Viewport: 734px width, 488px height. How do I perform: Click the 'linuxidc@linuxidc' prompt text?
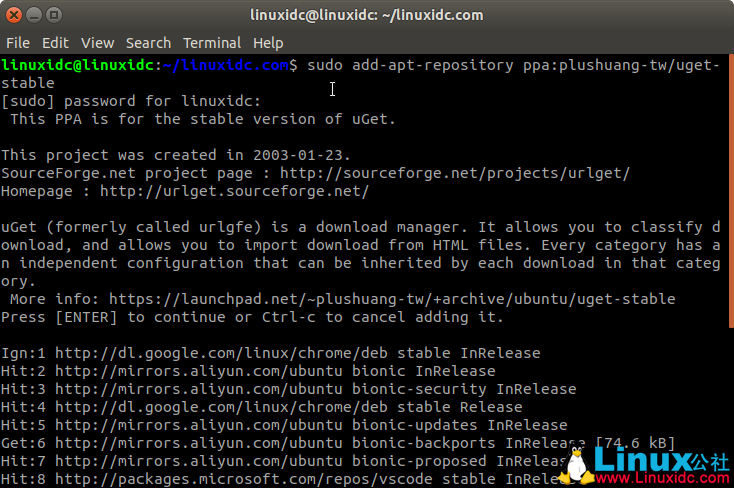pos(77,65)
